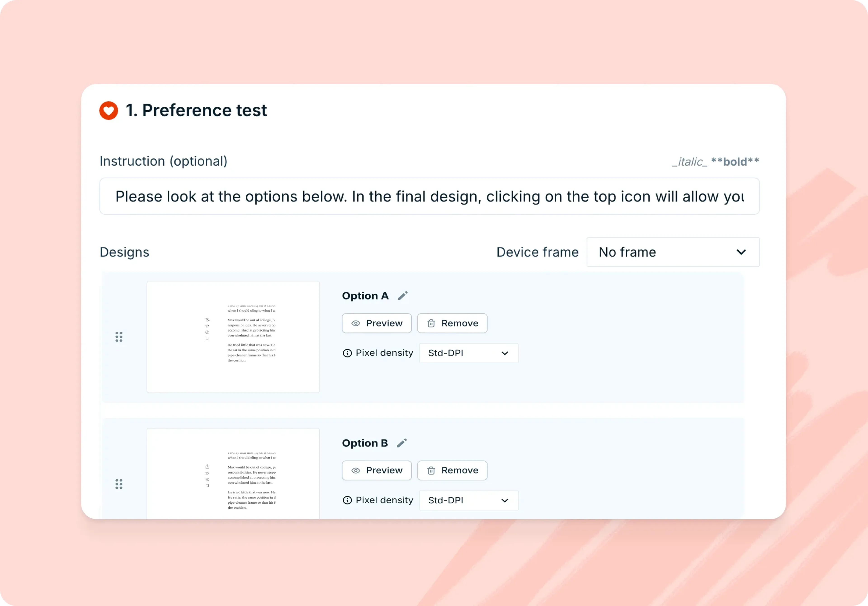
Task: Click the Designs section label
Action: coord(124,252)
